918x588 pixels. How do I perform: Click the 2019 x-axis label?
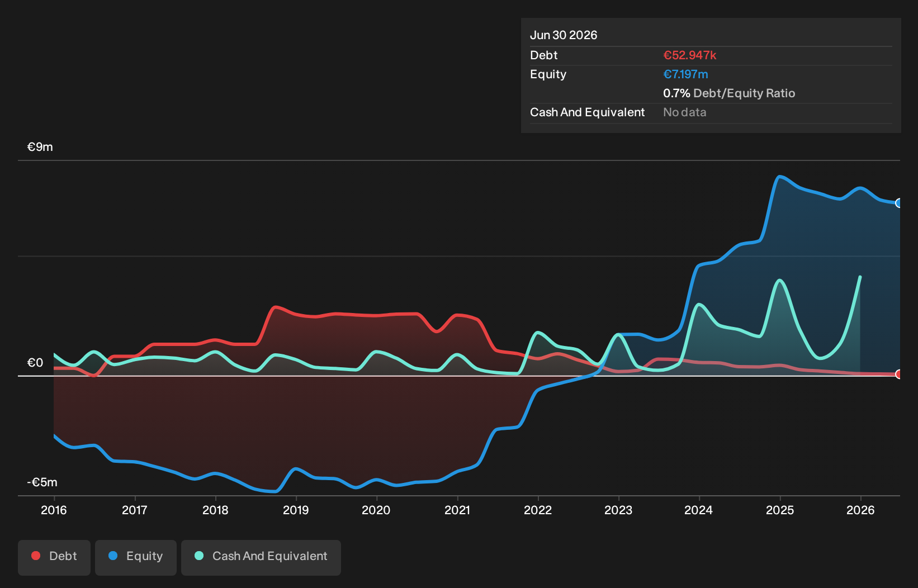click(x=296, y=510)
